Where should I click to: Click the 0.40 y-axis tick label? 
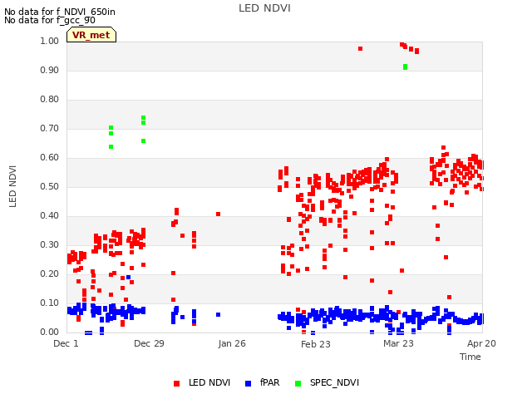pyautogui.click(x=49, y=216)
